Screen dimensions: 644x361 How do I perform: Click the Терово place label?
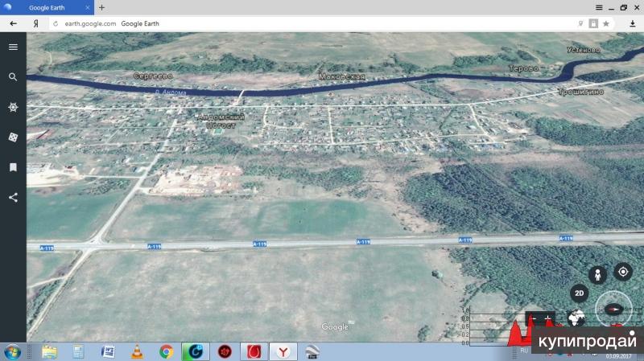tap(524, 68)
